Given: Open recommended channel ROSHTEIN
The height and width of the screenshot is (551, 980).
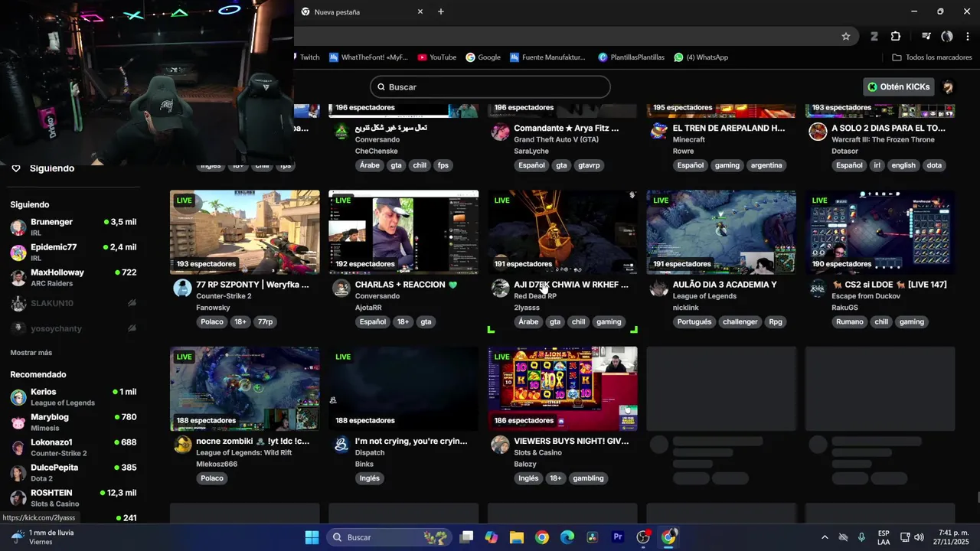Looking at the screenshot, I should [73, 497].
